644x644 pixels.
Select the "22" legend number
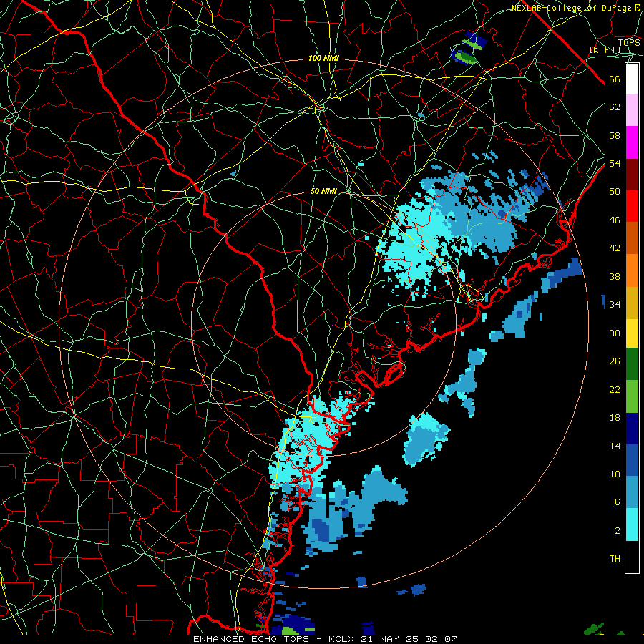615,390
